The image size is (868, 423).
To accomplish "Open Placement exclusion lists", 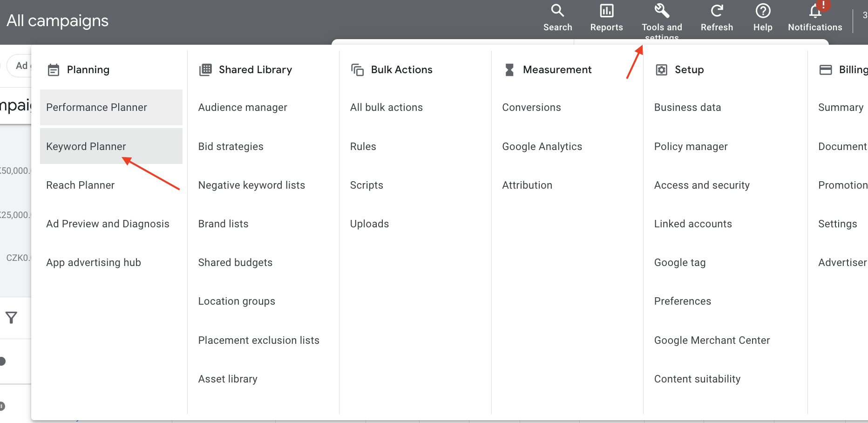I will click(x=258, y=341).
